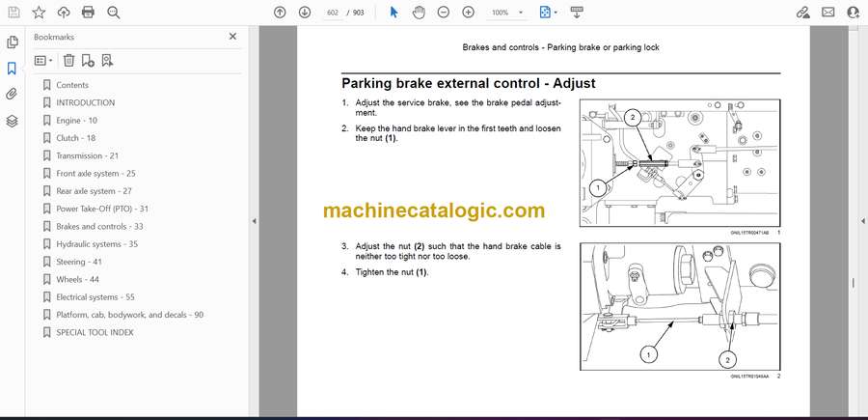Open the Hydraulic systems - 35 bookmark
Image resolution: width=868 pixels, height=420 pixels.
tap(96, 244)
